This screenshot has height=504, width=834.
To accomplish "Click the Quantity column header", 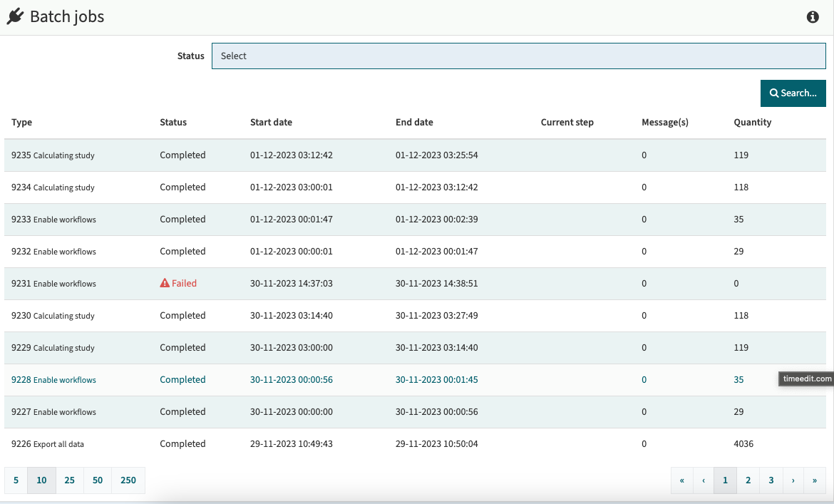I will [753, 123].
